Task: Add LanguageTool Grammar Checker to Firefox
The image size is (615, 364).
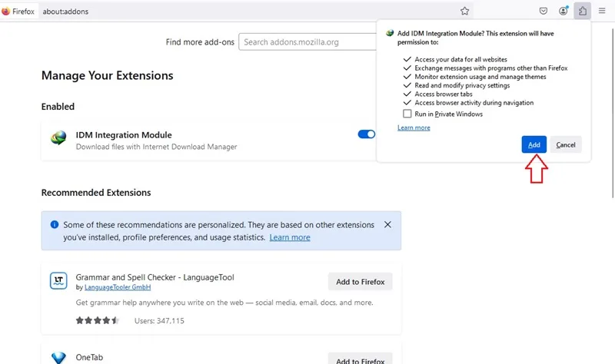Action: point(360,282)
